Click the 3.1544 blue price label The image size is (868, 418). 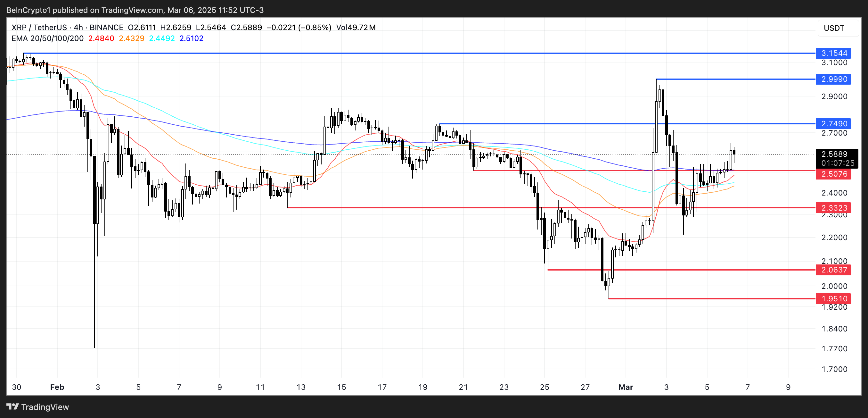click(x=833, y=53)
